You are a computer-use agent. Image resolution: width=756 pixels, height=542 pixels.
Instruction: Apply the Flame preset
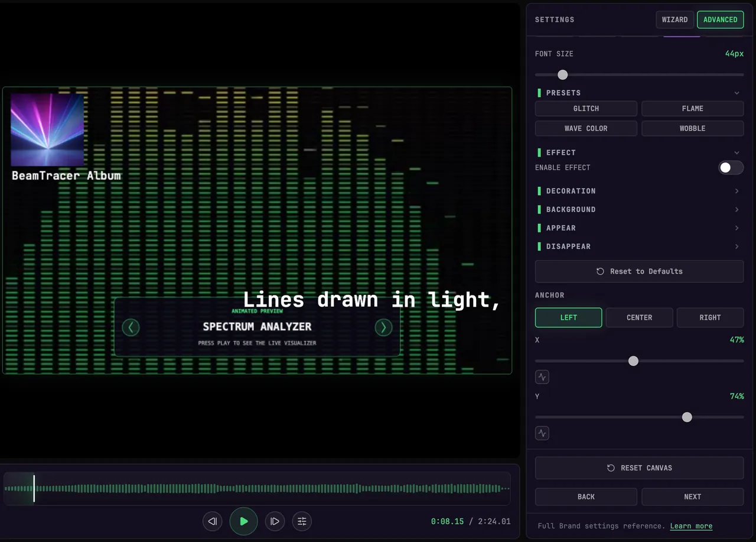(x=692, y=109)
